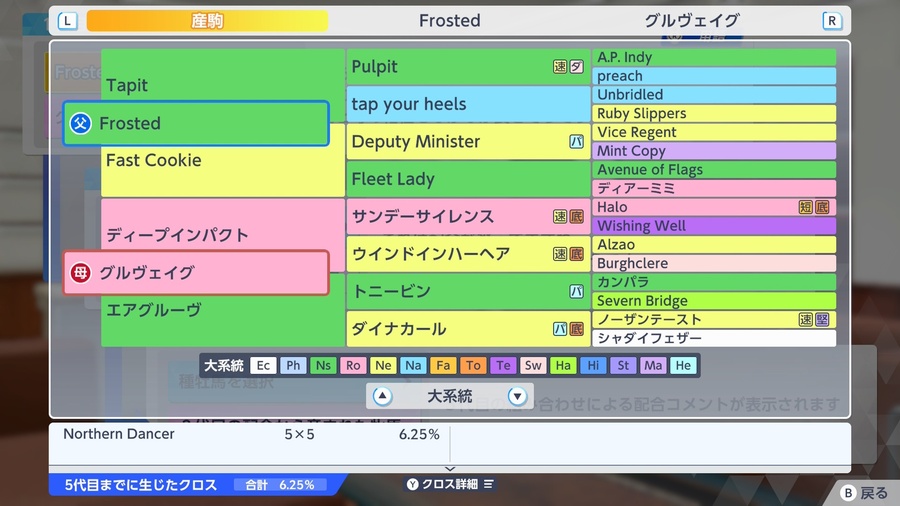Switch to the Frosted tab
This screenshot has width=900, height=506.
tap(449, 21)
